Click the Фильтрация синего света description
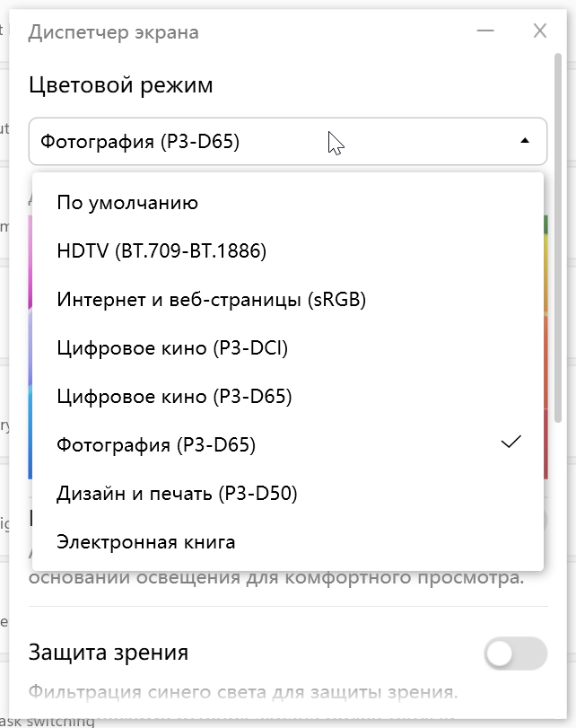 pos(243,692)
